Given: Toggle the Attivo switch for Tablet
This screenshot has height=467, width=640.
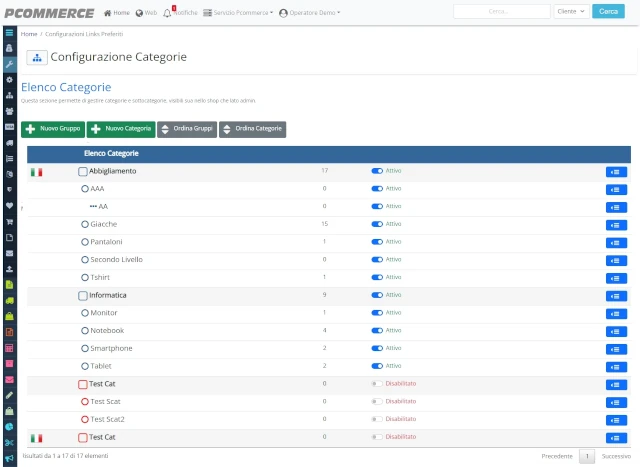Looking at the screenshot, I should point(377,366).
